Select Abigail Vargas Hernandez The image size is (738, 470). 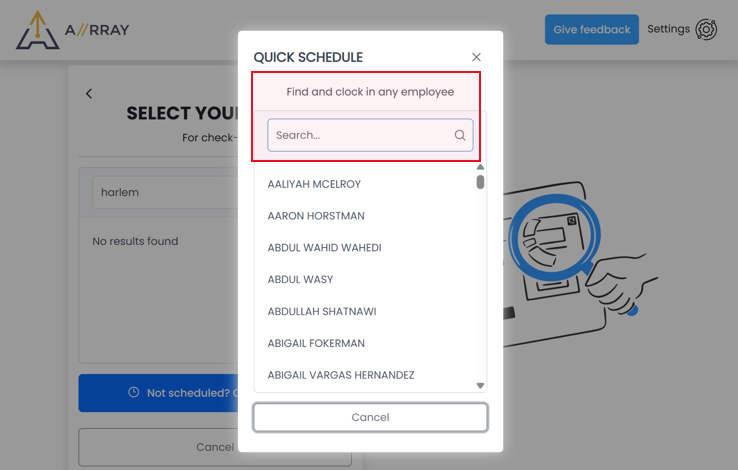[x=341, y=375]
